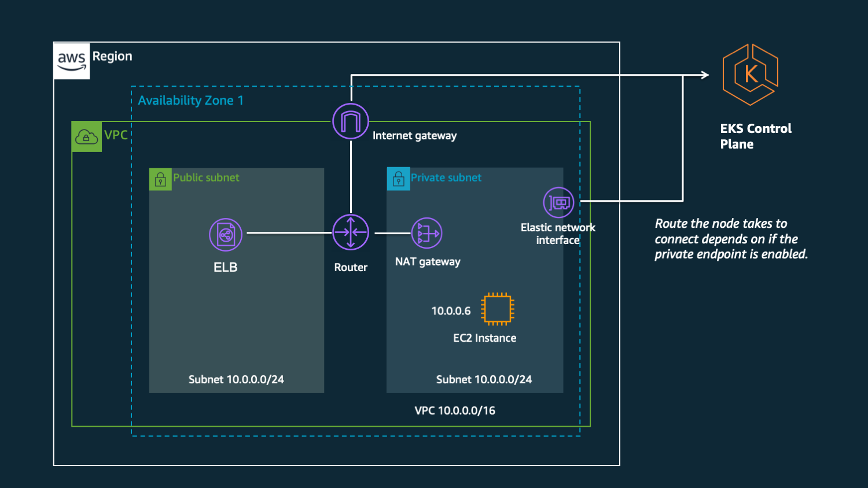The height and width of the screenshot is (488, 868).
Task: Click the VPC label text
Action: click(116, 135)
